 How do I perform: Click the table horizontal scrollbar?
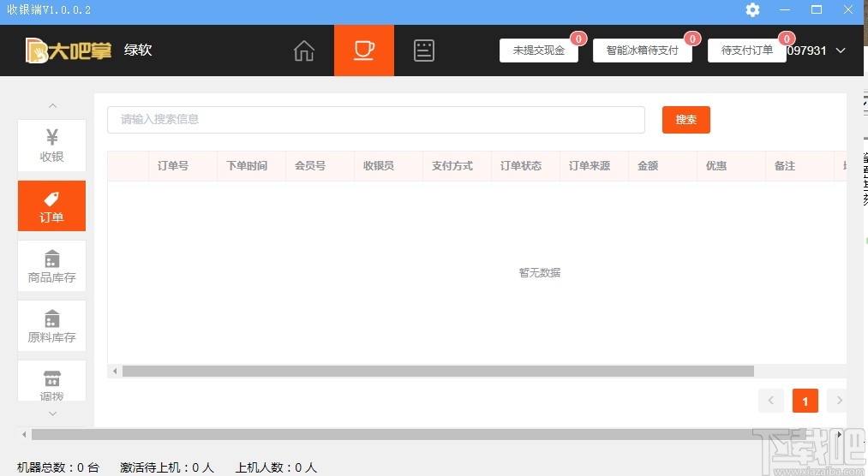point(438,371)
